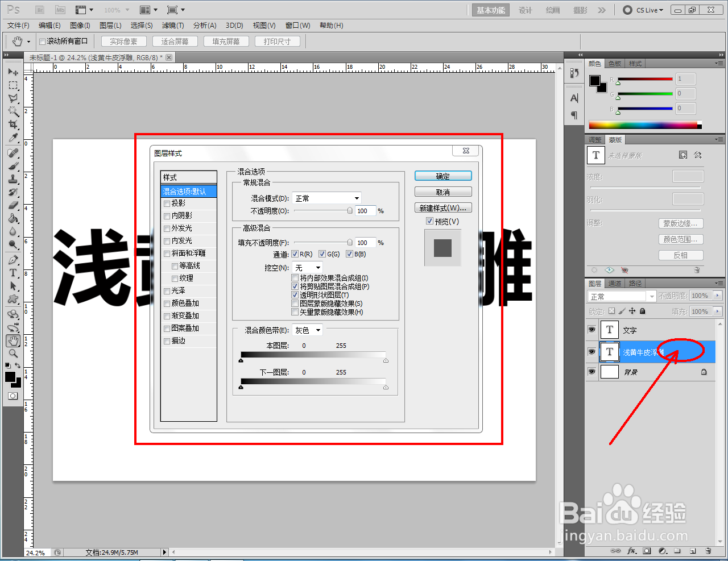Select the Clone Stamp tool
Viewport: 728px width, 561px height.
click(13, 180)
